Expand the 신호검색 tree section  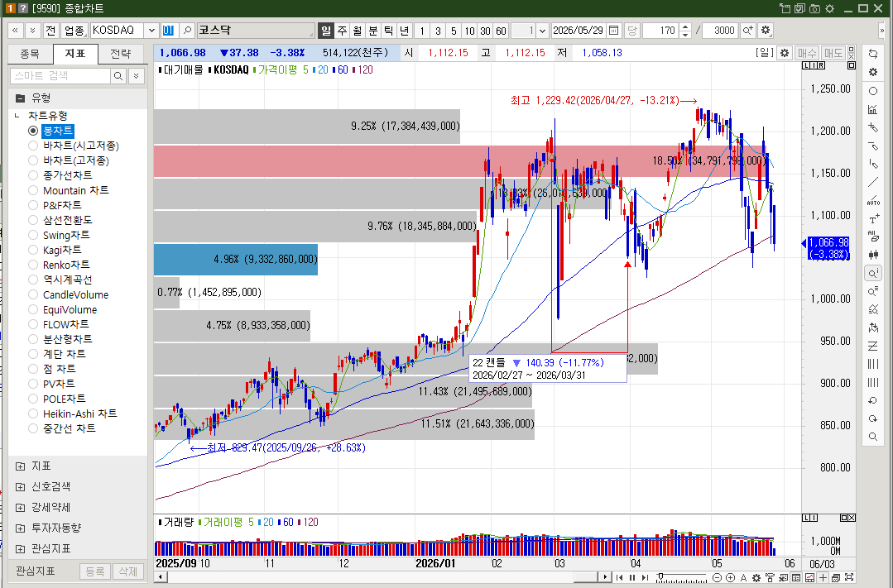pos(21,486)
